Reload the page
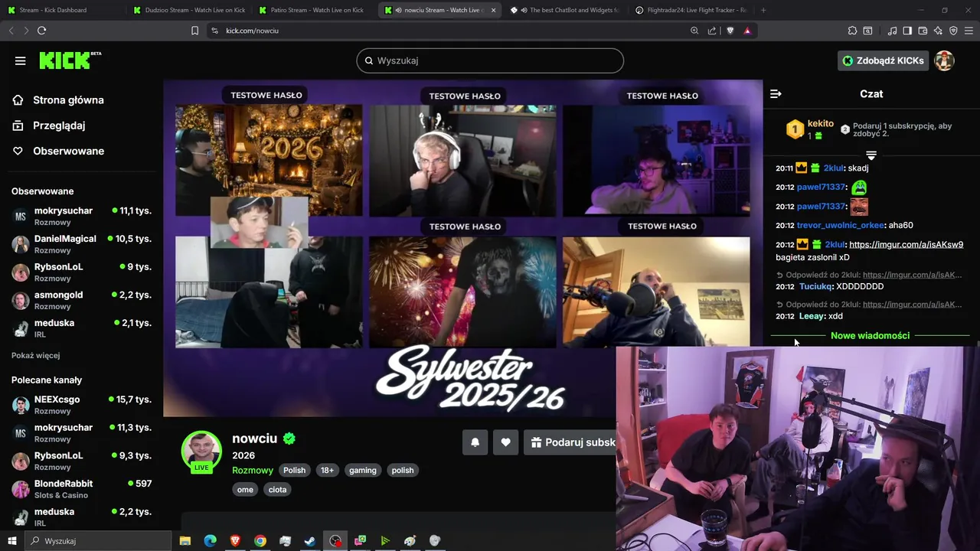The width and height of the screenshot is (980, 551). (41, 31)
